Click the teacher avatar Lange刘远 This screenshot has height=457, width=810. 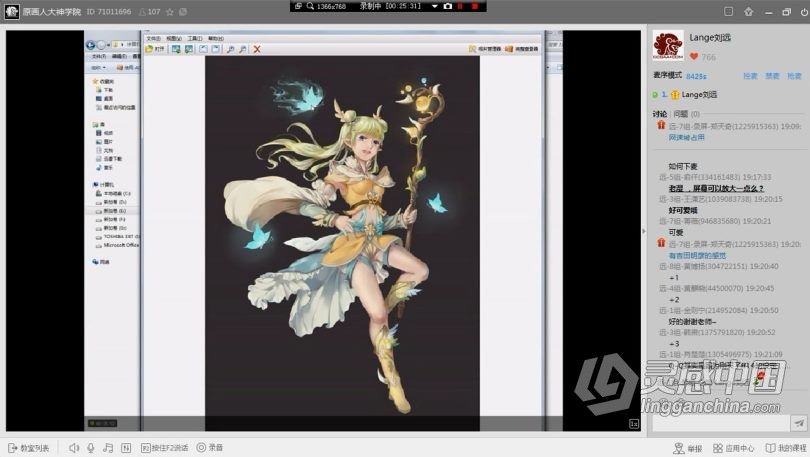pyautogui.click(x=668, y=45)
